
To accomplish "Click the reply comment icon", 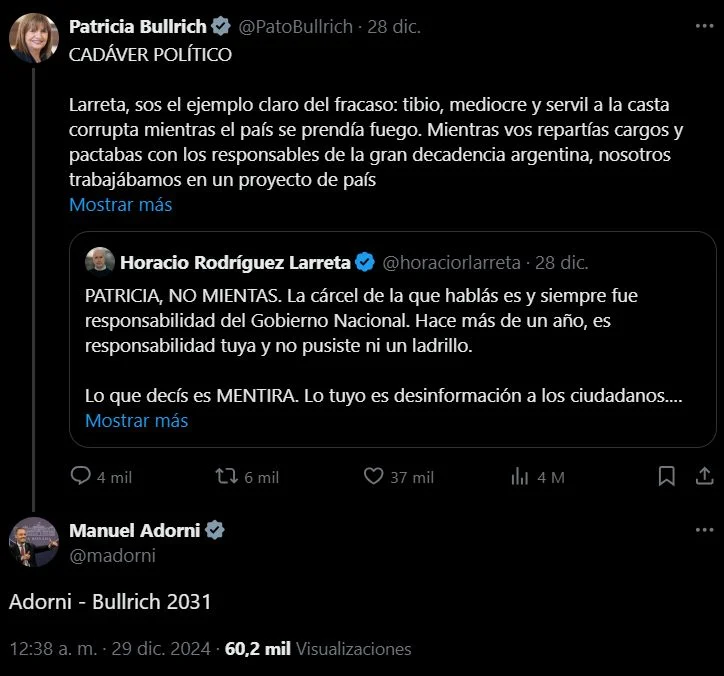I will (81, 477).
